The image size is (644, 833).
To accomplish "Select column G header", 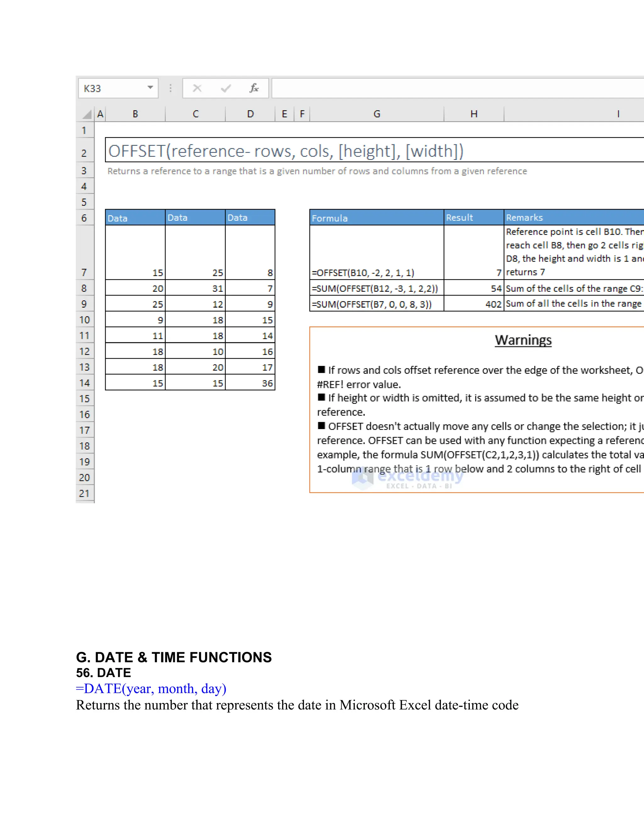I will (x=377, y=114).
